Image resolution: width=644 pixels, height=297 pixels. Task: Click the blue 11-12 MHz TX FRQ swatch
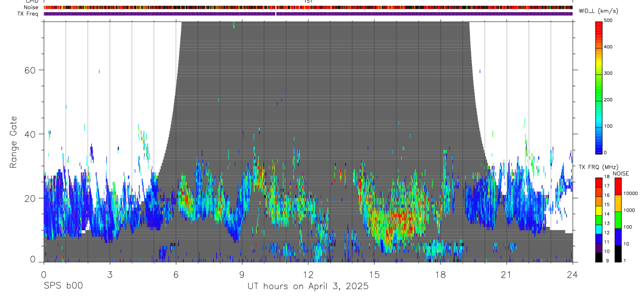[x=599, y=238]
